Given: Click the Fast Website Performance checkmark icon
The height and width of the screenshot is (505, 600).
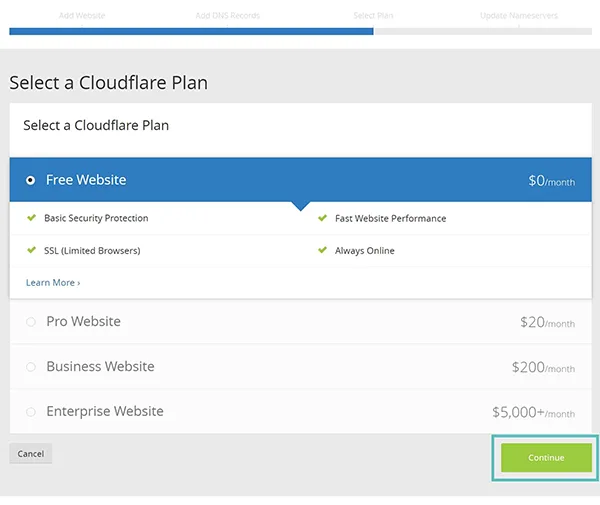Looking at the screenshot, I should tap(323, 218).
